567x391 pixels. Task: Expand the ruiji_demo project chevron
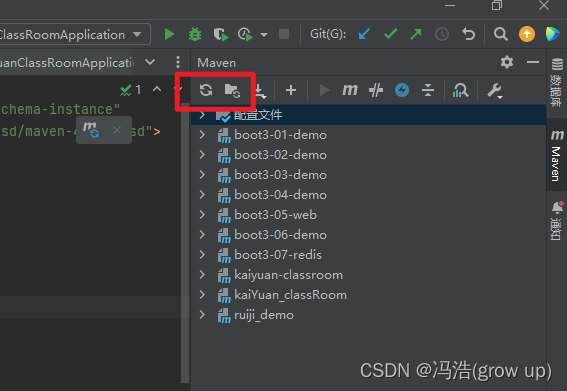coord(202,315)
